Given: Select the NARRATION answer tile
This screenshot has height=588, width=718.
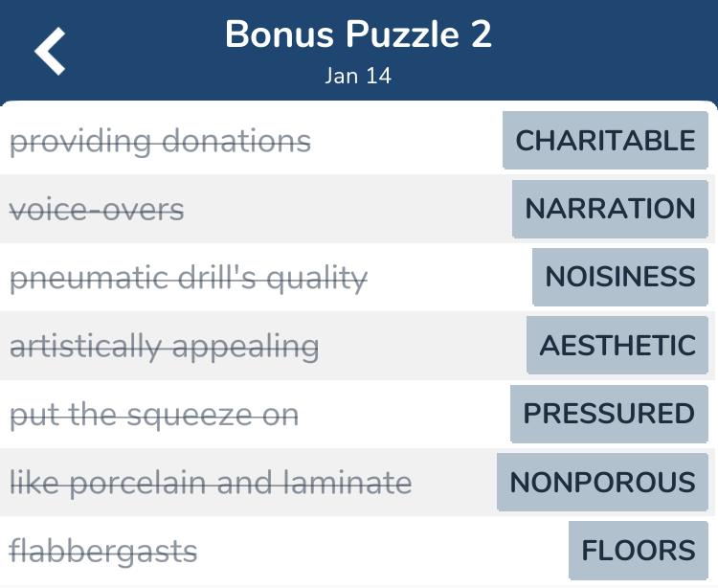Looking at the screenshot, I should (x=611, y=209).
